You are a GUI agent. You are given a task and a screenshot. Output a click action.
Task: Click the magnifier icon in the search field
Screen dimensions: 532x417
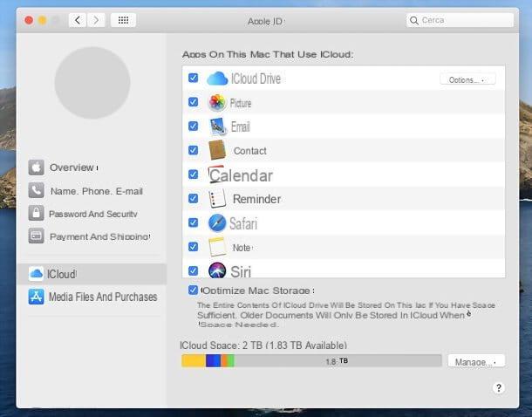tap(414, 20)
